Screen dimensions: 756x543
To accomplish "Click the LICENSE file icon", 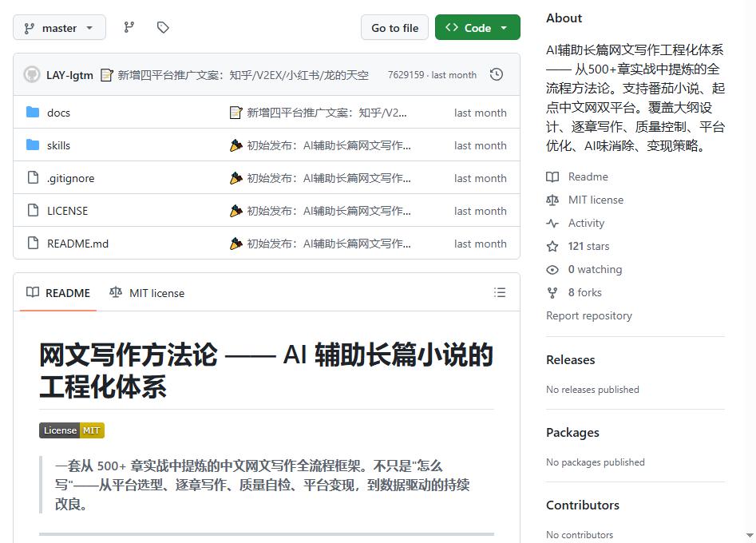I will 33,210.
